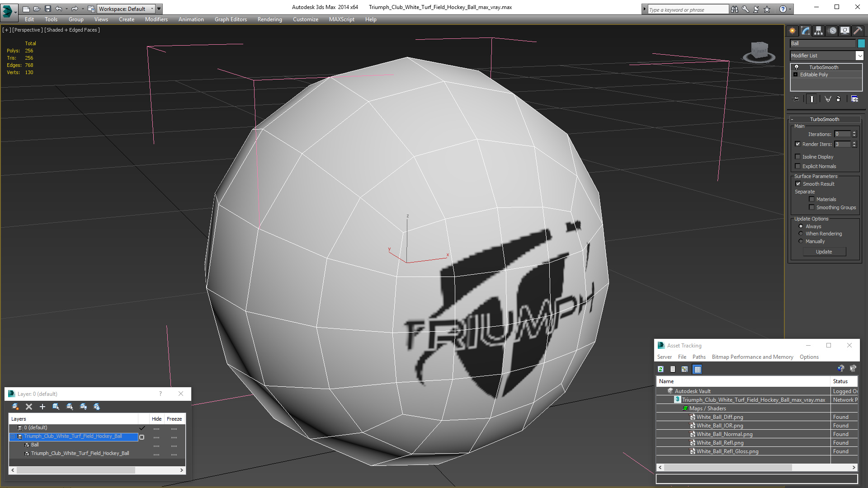Collapse the TurboSmooth rollout header
The image size is (868, 488).
coord(825,119)
